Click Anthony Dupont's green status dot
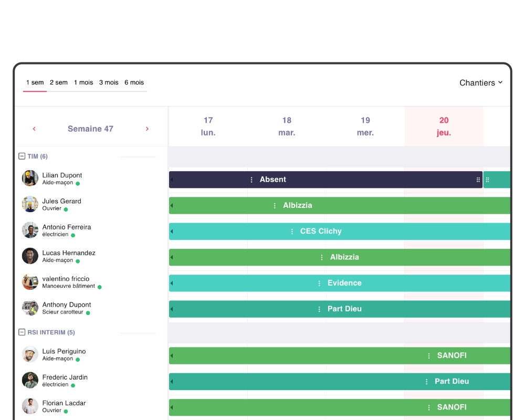The image size is (525, 420). [x=88, y=312]
